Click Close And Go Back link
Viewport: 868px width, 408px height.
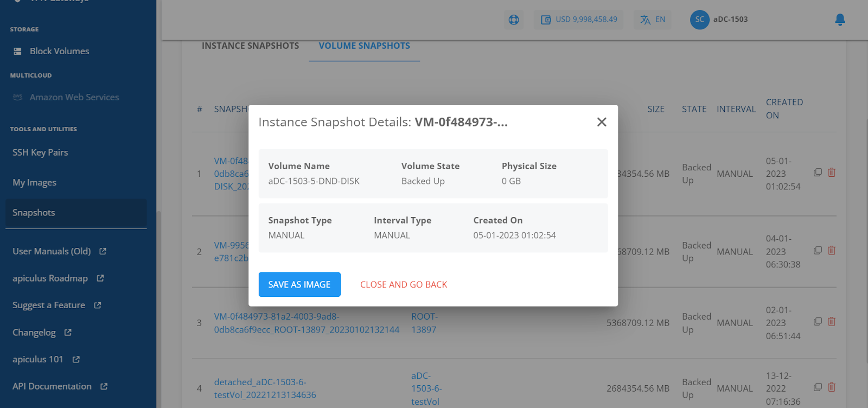[404, 284]
